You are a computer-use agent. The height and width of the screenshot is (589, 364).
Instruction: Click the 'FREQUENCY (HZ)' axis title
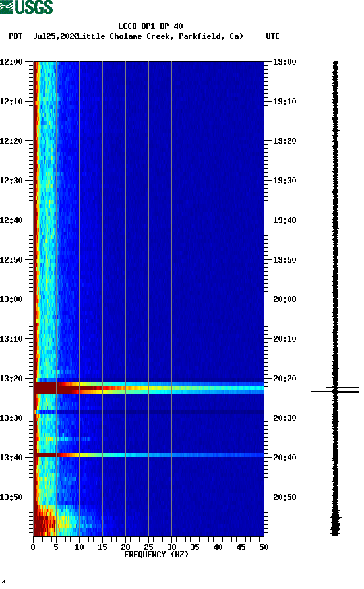[x=156, y=555]
